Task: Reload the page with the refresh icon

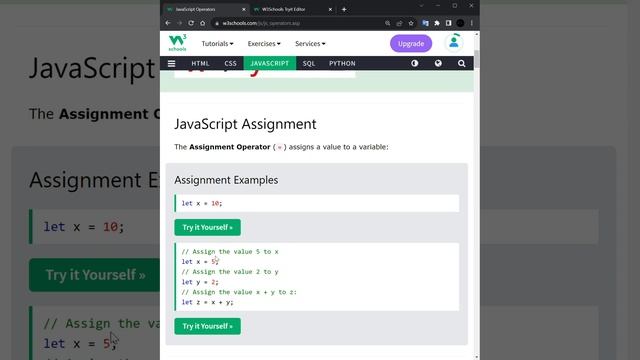Action: [x=191, y=23]
